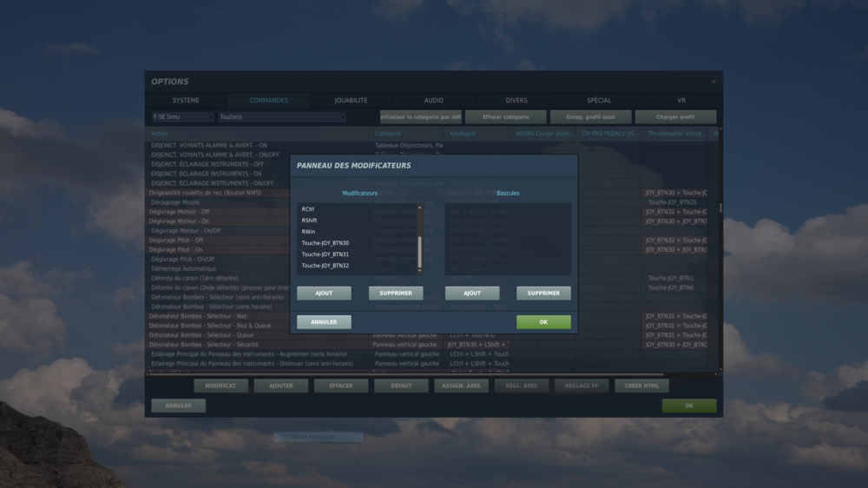Open the F-5E Simu aircraft dropdown
The image size is (868, 488).
[x=182, y=117]
